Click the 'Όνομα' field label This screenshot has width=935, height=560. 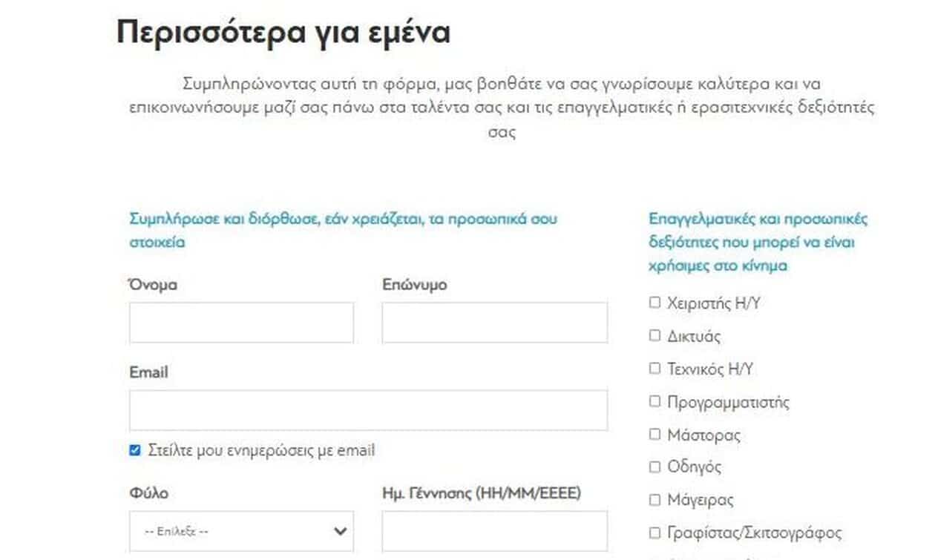point(154,285)
